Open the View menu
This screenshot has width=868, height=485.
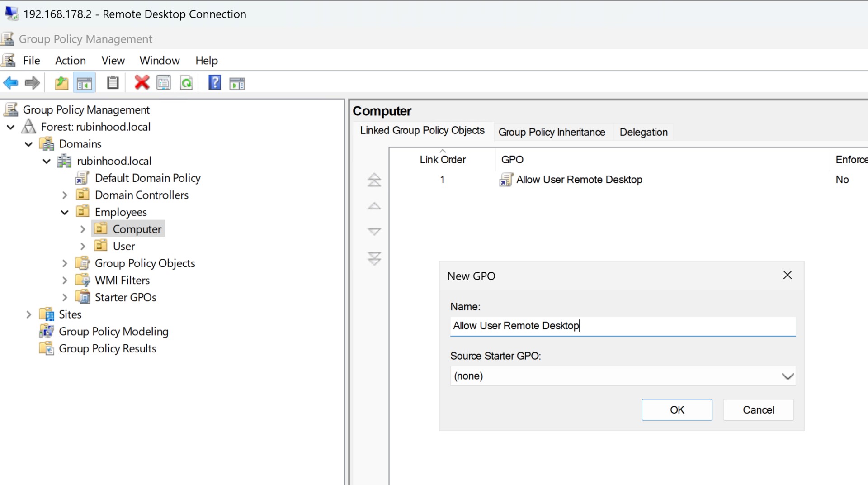click(113, 60)
